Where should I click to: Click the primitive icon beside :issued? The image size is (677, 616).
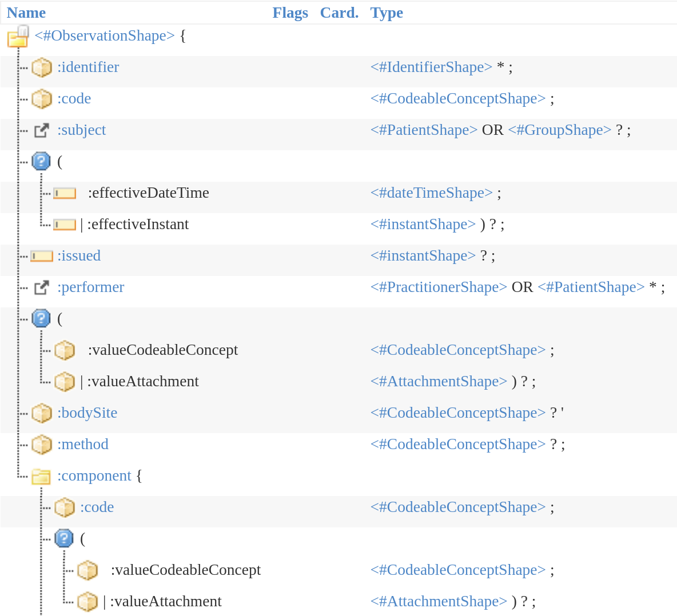(42, 256)
